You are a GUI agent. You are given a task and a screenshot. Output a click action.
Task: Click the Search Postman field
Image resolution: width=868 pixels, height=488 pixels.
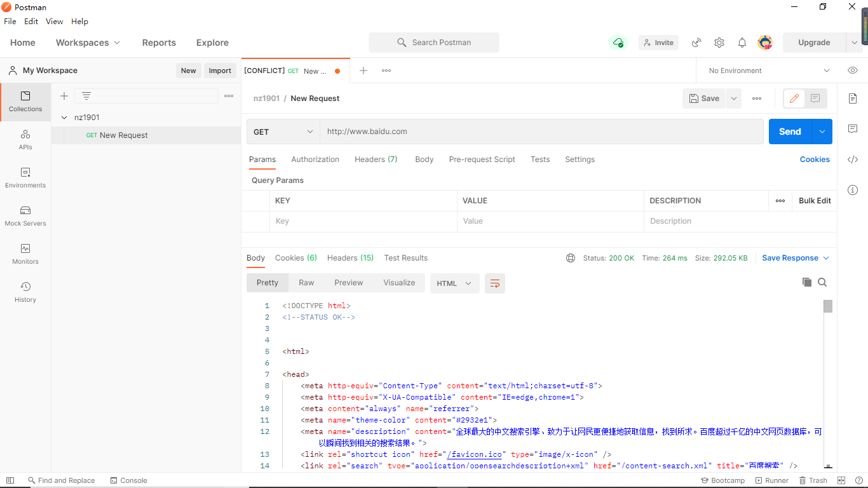pos(434,43)
